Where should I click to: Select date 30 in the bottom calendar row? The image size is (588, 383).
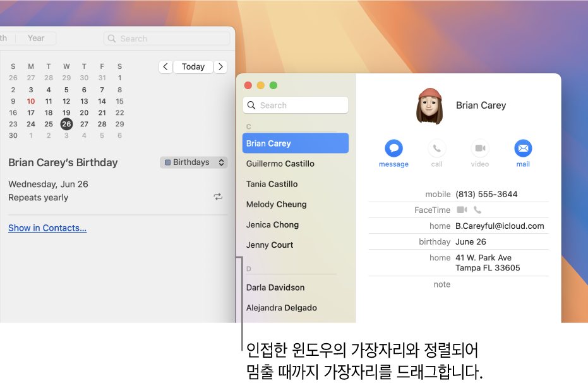pyautogui.click(x=13, y=135)
